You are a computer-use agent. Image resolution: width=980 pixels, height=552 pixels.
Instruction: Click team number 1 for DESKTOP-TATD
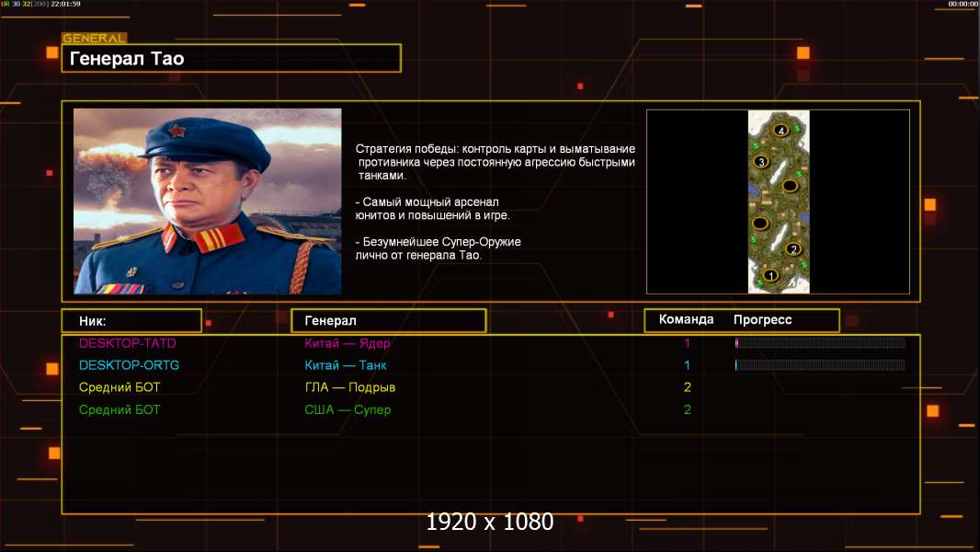tap(687, 342)
